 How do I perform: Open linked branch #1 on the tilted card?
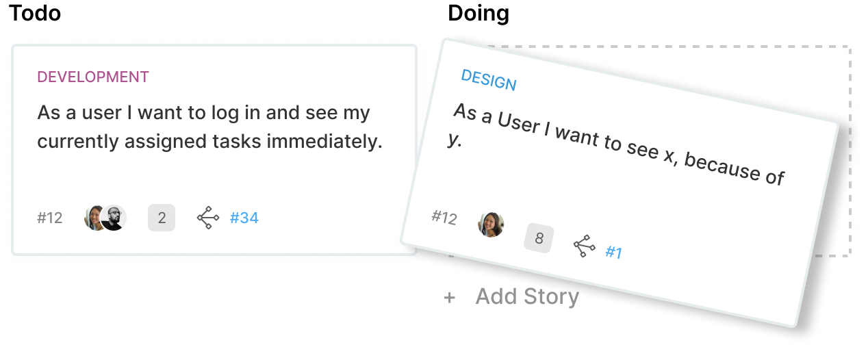614,253
